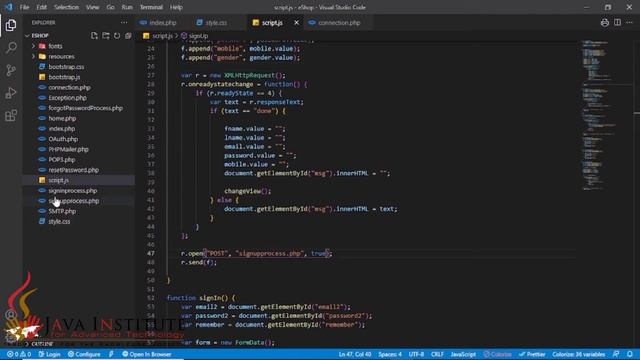This screenshot has width=640, height=360.
Task: Expand the resources folder
Action: 33,56
